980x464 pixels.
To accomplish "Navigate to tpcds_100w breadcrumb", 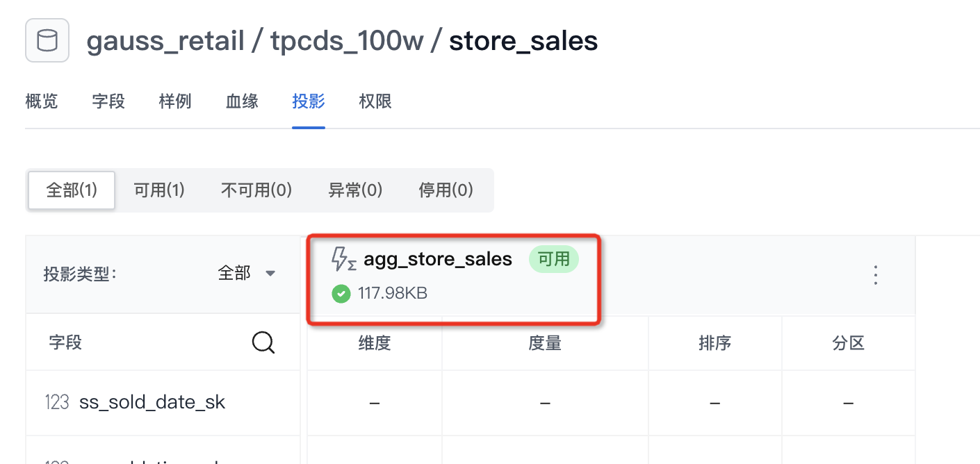I will 347,42.
